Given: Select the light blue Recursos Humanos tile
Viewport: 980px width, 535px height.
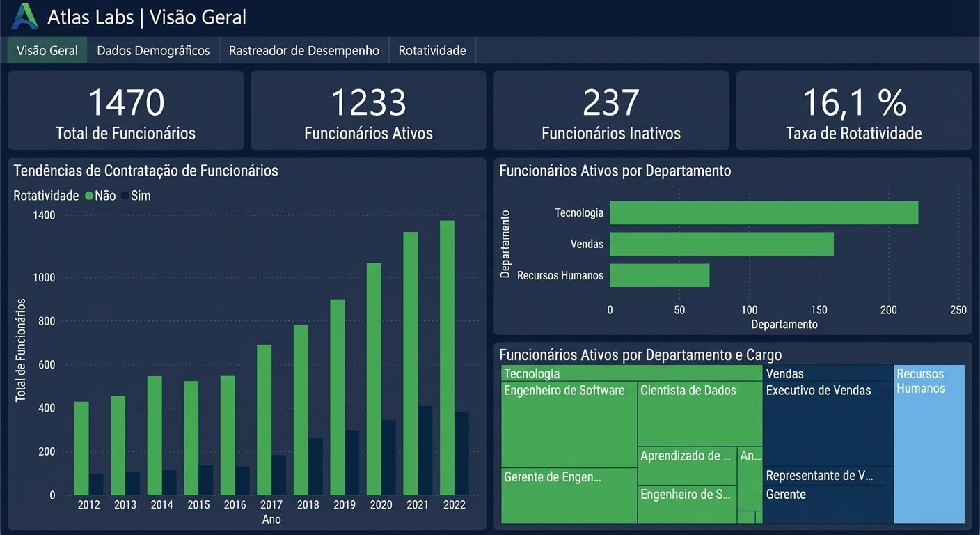Looking at the screenshot, I should (929, 444).
